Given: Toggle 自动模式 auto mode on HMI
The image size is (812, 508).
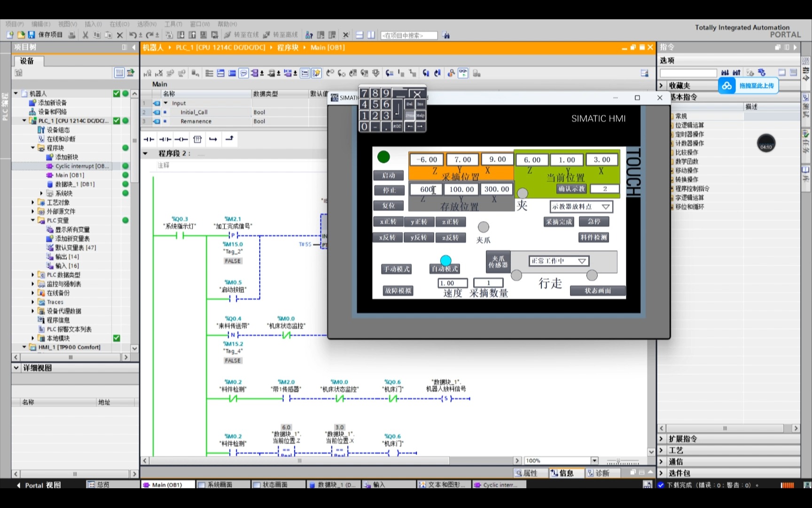Looking at the screenshot, I should coord(445,269).
